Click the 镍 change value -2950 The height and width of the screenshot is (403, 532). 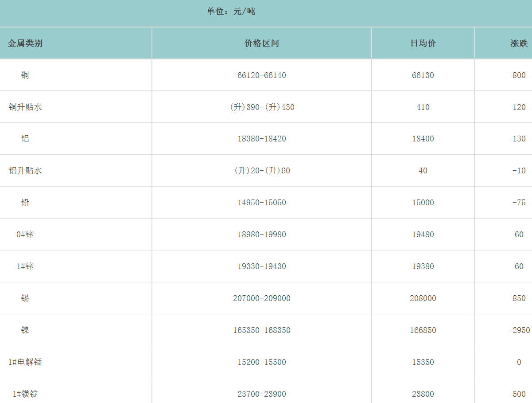pos(519,330)
